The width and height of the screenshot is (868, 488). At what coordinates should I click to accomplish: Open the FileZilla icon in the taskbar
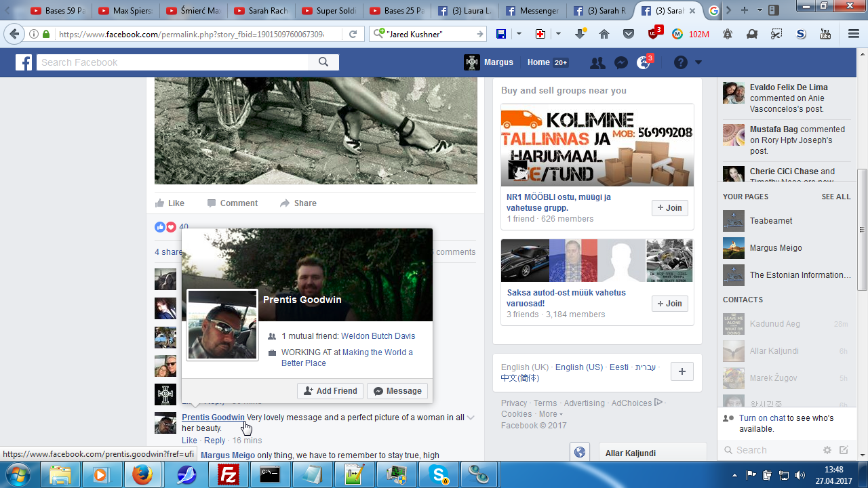[229, 475]
